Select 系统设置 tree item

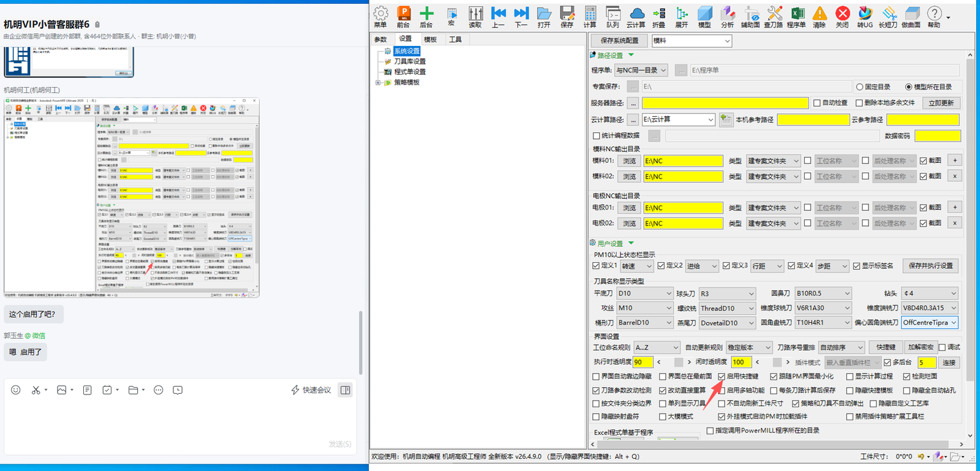tap(407, 51)
